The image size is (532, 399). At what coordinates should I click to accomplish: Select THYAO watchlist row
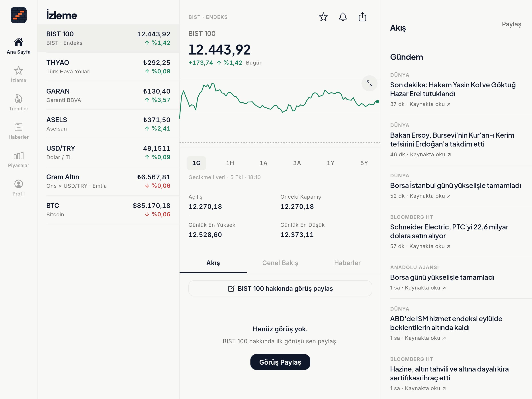(x=108, y=67)
